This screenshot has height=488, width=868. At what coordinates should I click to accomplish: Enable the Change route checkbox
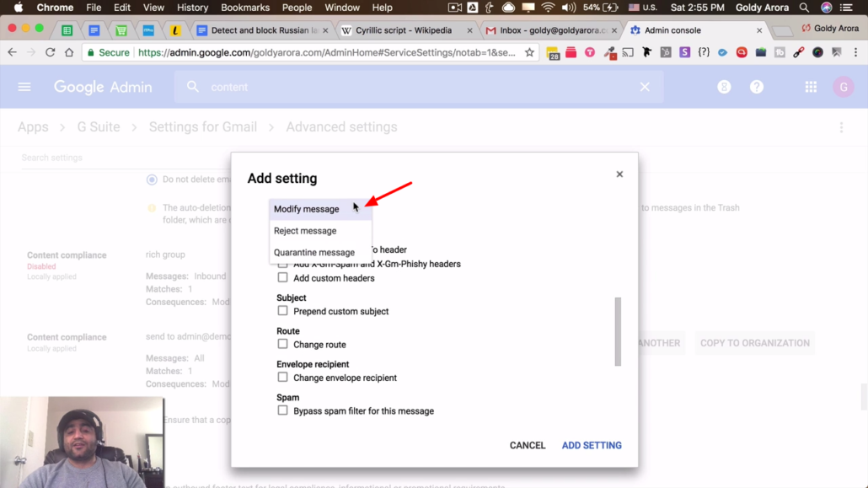[282, 344]
